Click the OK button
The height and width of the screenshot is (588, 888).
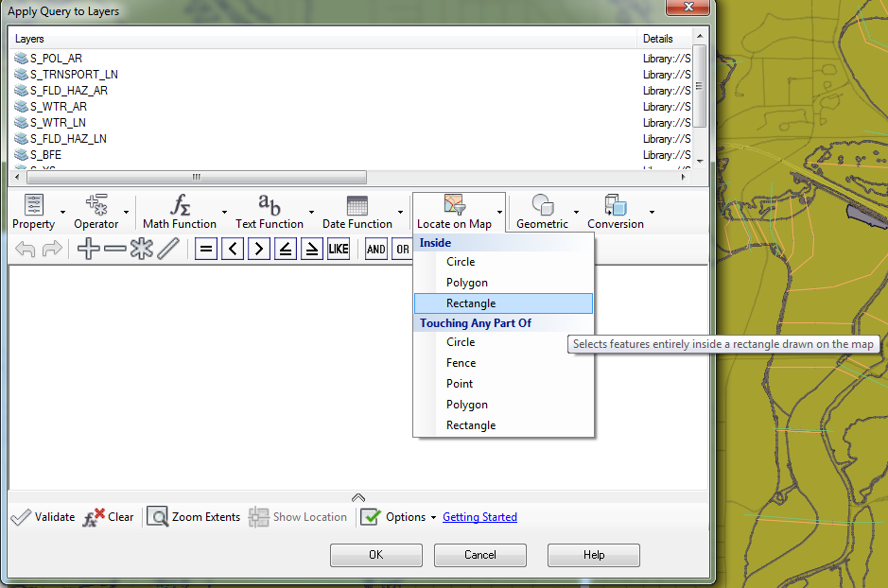pos(376,555)
